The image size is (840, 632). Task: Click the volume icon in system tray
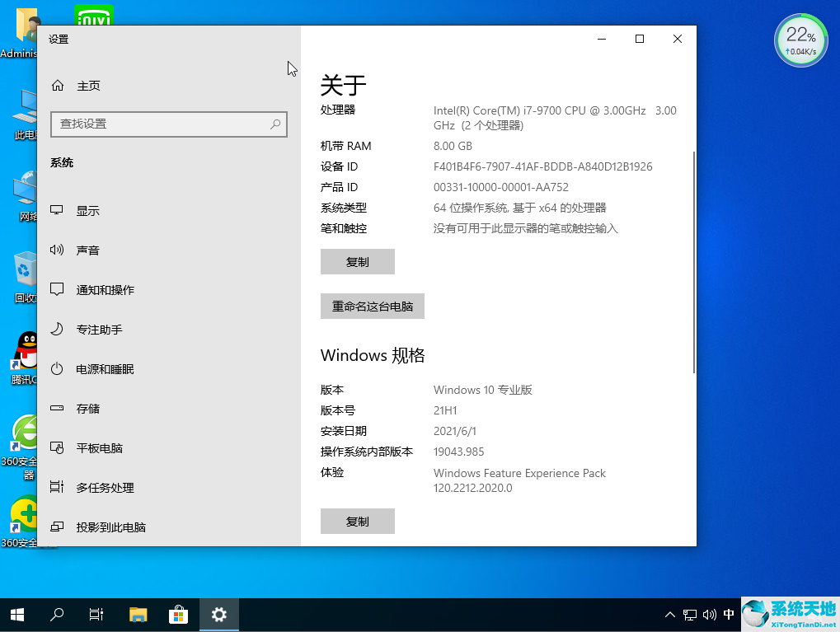(x=709, y=615)
